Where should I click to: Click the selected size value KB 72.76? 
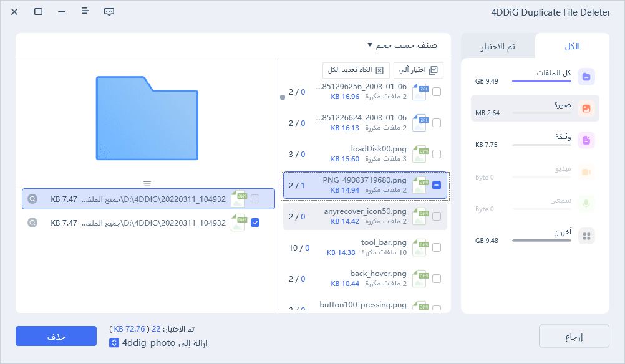coord(129,329)
